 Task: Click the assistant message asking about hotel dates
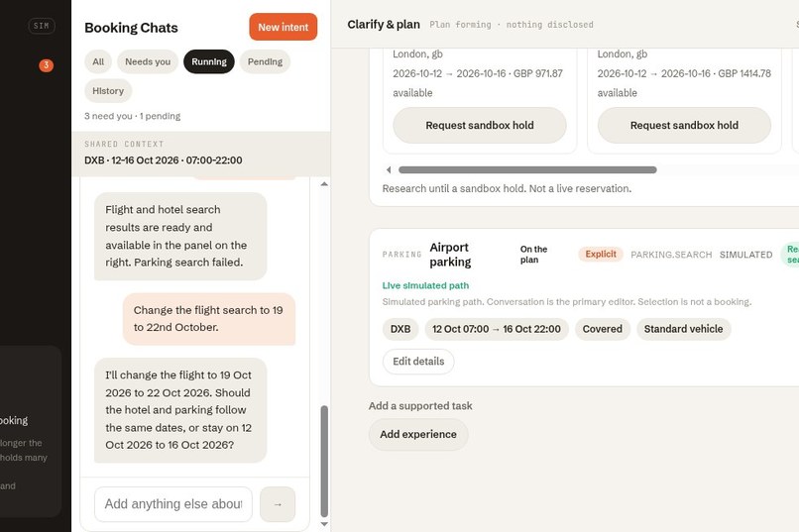click(x=180, y=410)
